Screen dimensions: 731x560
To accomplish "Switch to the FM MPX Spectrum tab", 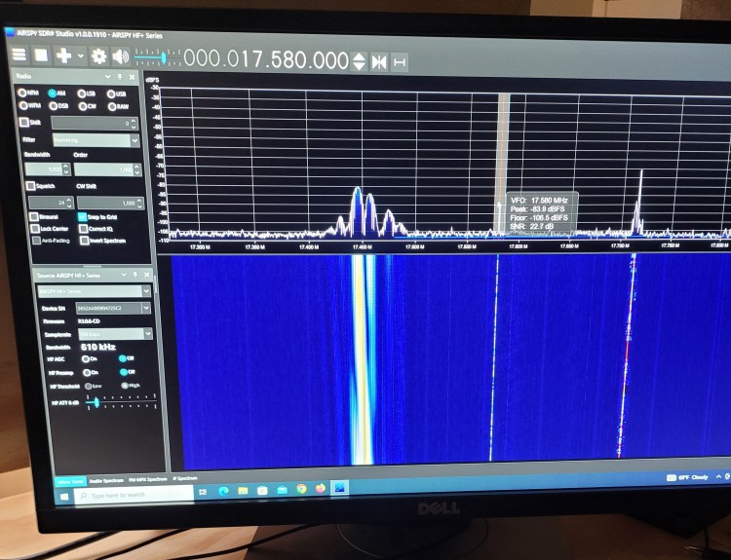I will click(149, 479).
